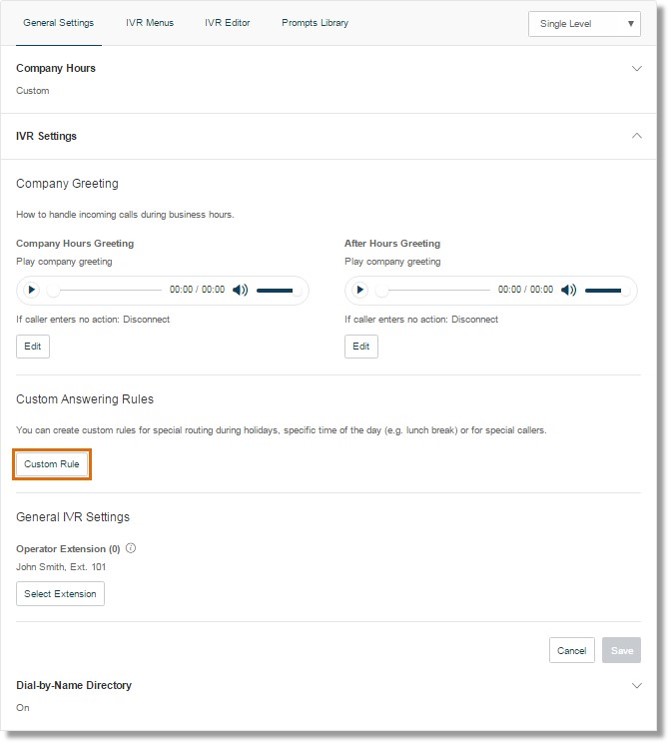This screenshot has width=671, height=745.
Task: Click the Operator Extension info icon
Action: [131, 548]
